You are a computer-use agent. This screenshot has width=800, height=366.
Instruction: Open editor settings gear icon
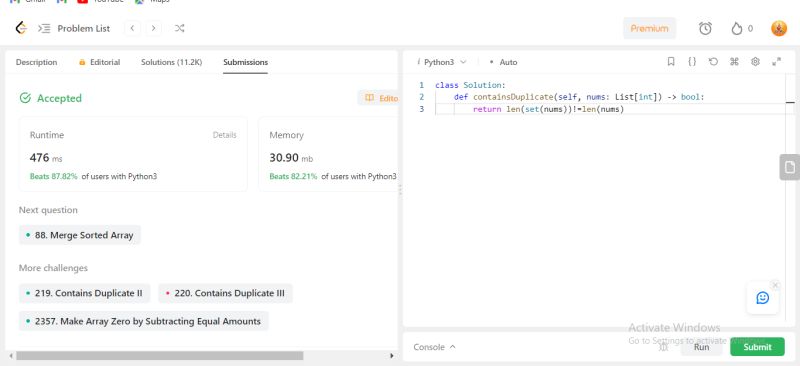point(755,62)
